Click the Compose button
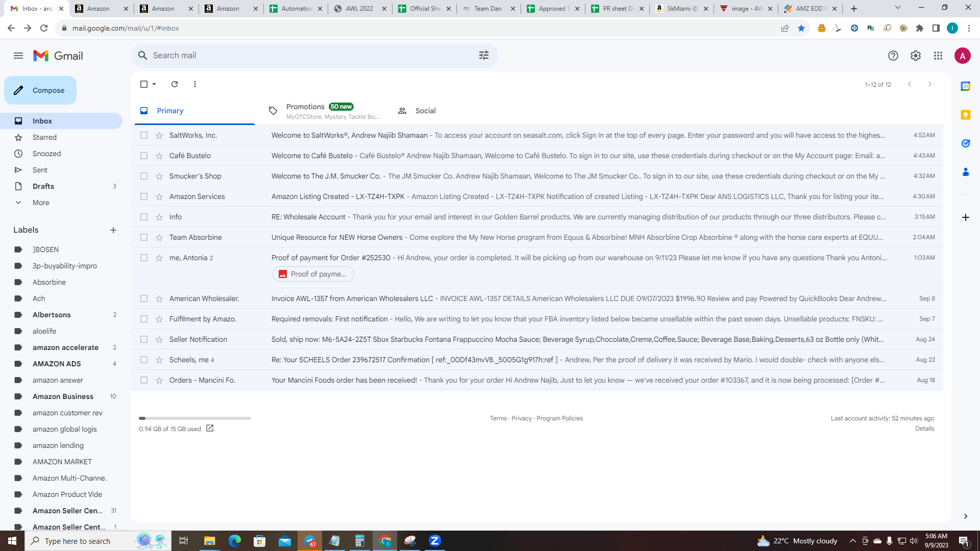980x551 pixels. (x=40, y=90)
